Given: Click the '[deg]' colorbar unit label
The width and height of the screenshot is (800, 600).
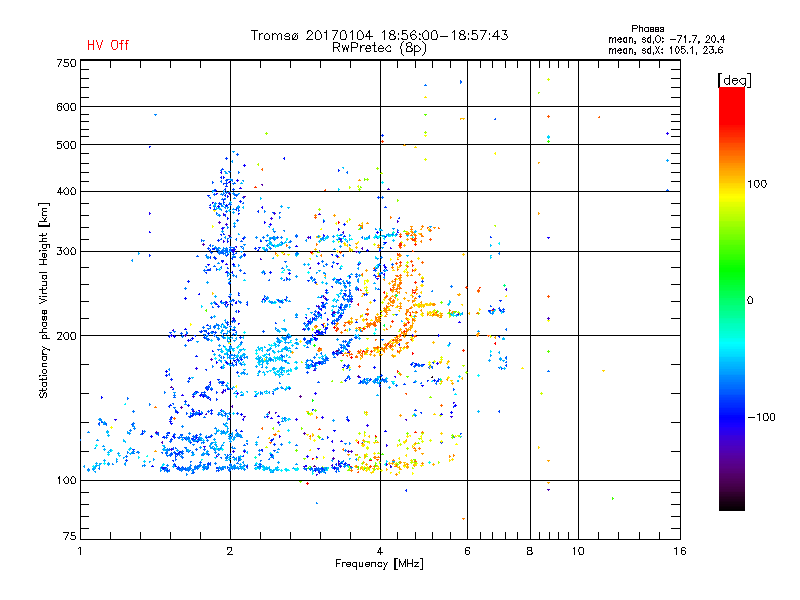Looking at the screenshot, I should tap(734, 80).
